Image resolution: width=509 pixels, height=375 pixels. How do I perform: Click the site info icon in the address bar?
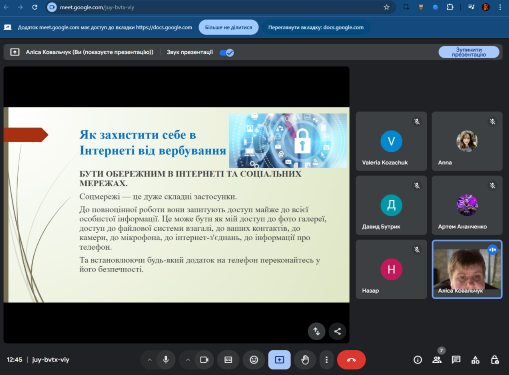52,7
